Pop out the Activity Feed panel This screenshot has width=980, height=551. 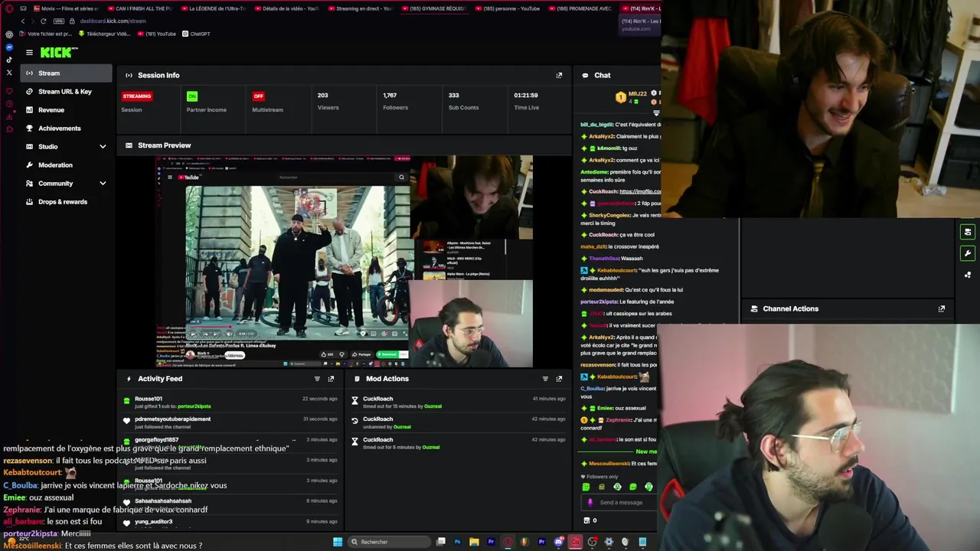pos(331,379)
